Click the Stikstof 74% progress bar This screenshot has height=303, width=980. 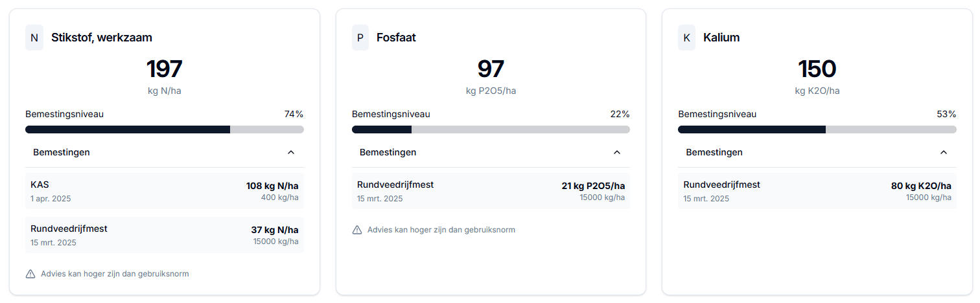(165, 129)
